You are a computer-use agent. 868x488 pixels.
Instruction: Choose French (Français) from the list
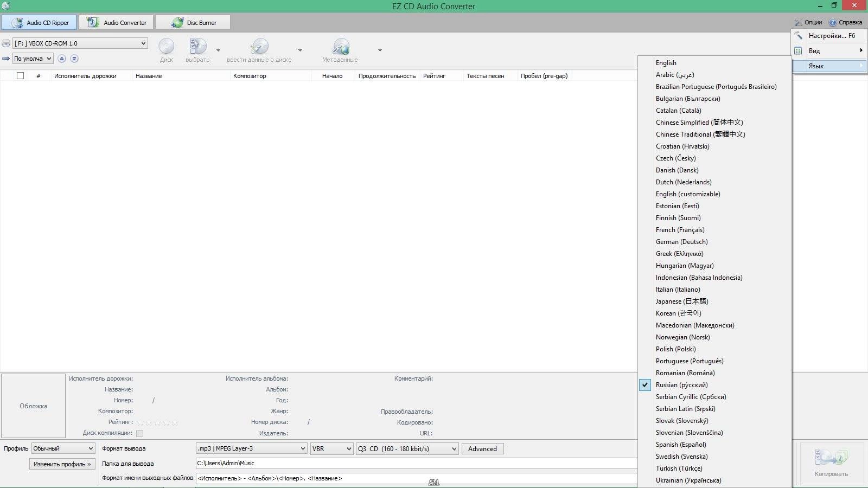714,230
